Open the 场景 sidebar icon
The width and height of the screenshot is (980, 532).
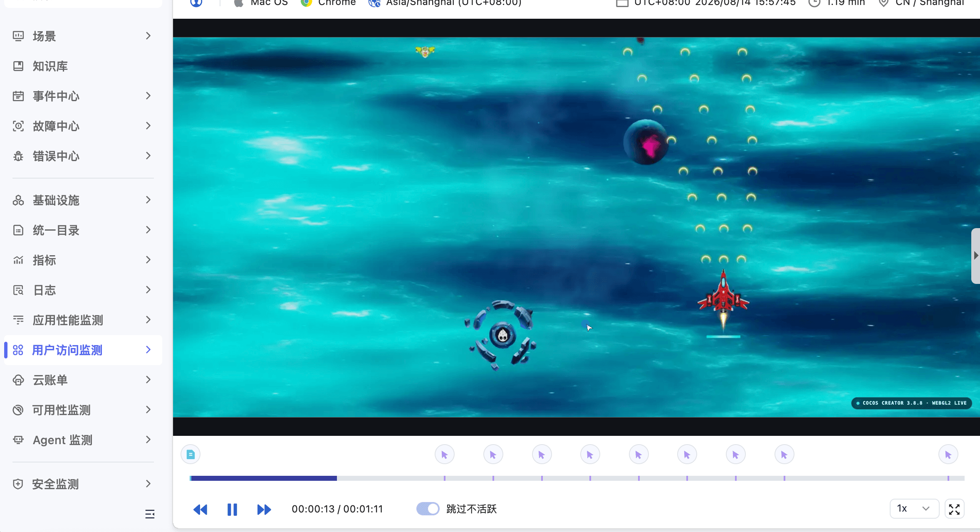coord(18,36)
